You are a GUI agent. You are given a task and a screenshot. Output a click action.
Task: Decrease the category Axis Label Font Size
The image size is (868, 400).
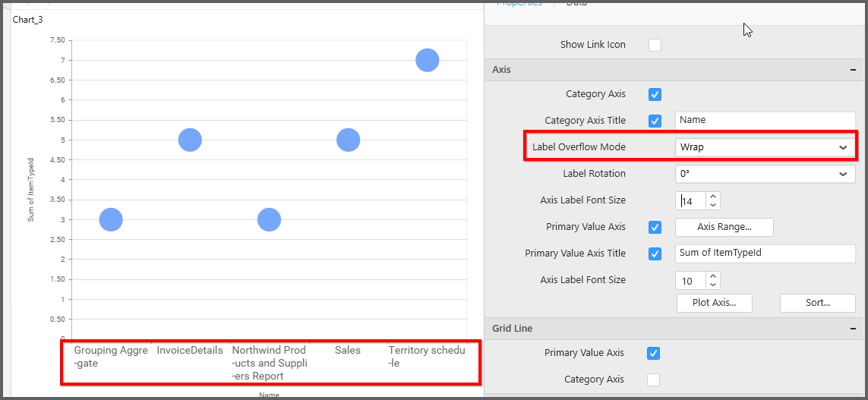[712, 205]
